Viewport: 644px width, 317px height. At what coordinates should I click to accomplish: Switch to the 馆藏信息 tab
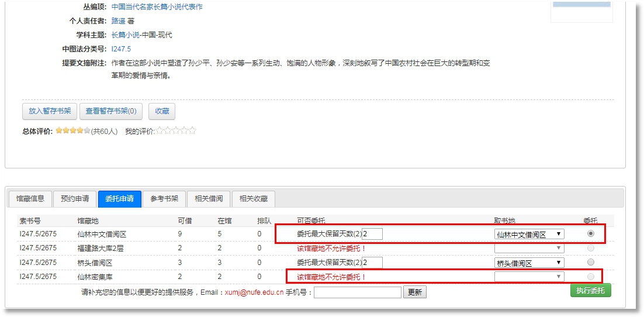[30, 199]
